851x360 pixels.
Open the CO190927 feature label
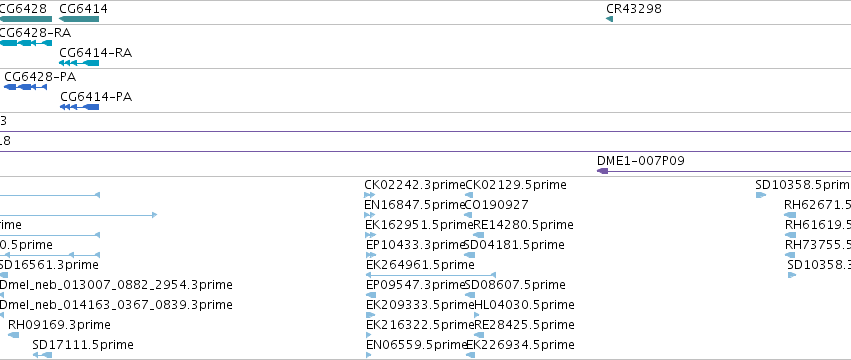497,205
